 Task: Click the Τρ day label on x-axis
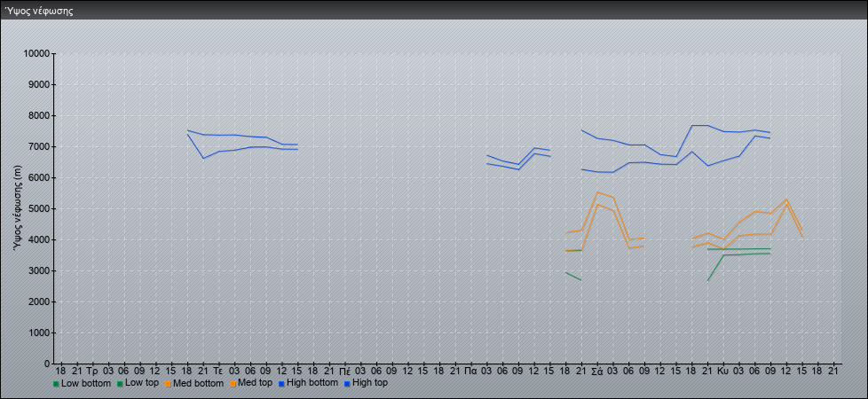[92, 371]
